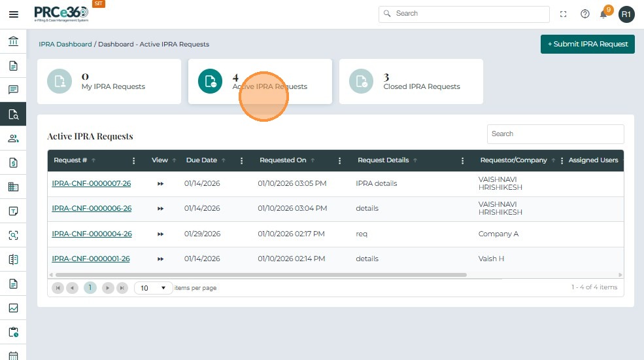Click the courthouse icon in the sidebar
644x360 pixels.
13,42
